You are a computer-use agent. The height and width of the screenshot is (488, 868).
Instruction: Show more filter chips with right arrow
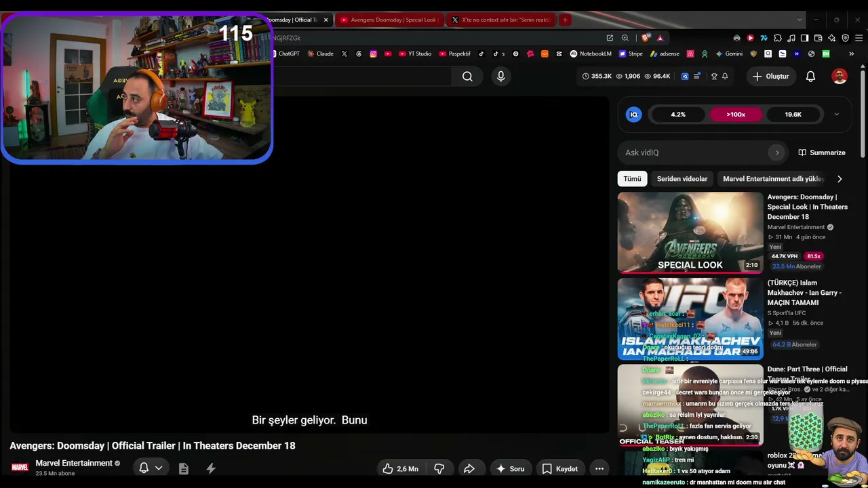point(840,179)
